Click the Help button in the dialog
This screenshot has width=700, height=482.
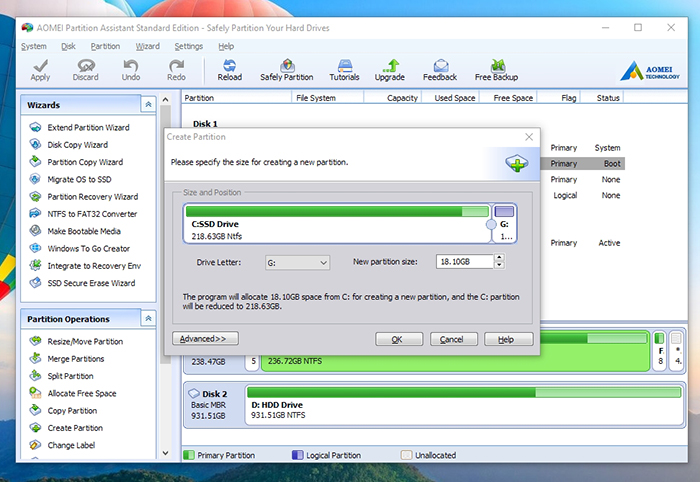[508, 339]
